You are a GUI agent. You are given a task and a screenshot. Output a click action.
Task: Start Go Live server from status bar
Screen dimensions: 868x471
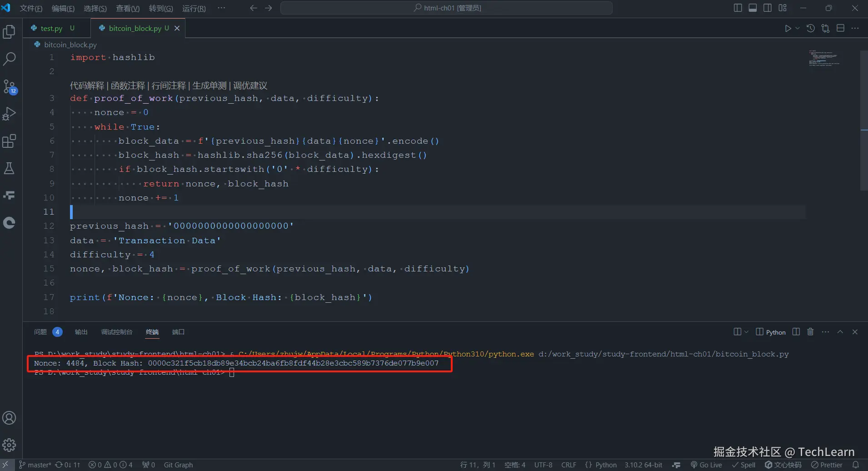(706, 465)
